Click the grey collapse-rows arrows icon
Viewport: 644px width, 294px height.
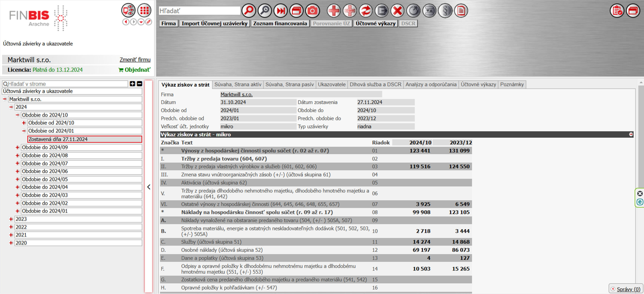click(429, 11)
